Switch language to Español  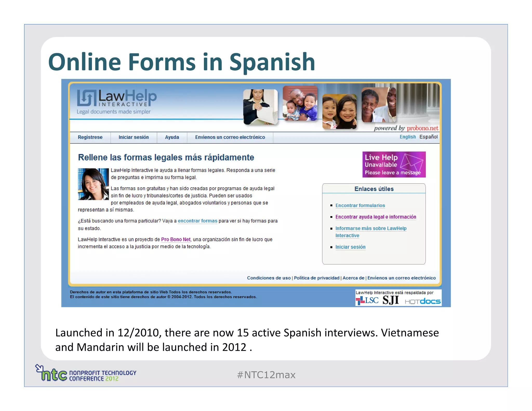click(x=428, y=137)
